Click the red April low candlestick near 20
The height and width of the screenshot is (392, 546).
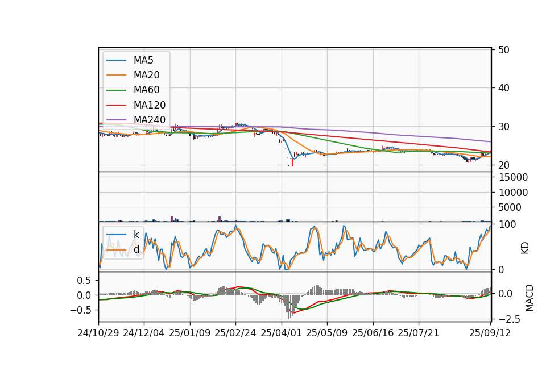[292, 162]
